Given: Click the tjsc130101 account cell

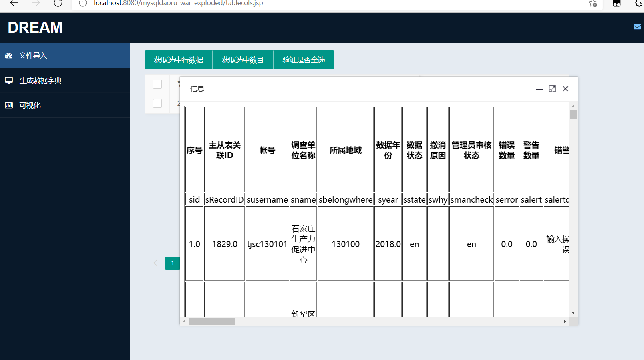Looking at the screenshot, I should [x=267, y=244].
